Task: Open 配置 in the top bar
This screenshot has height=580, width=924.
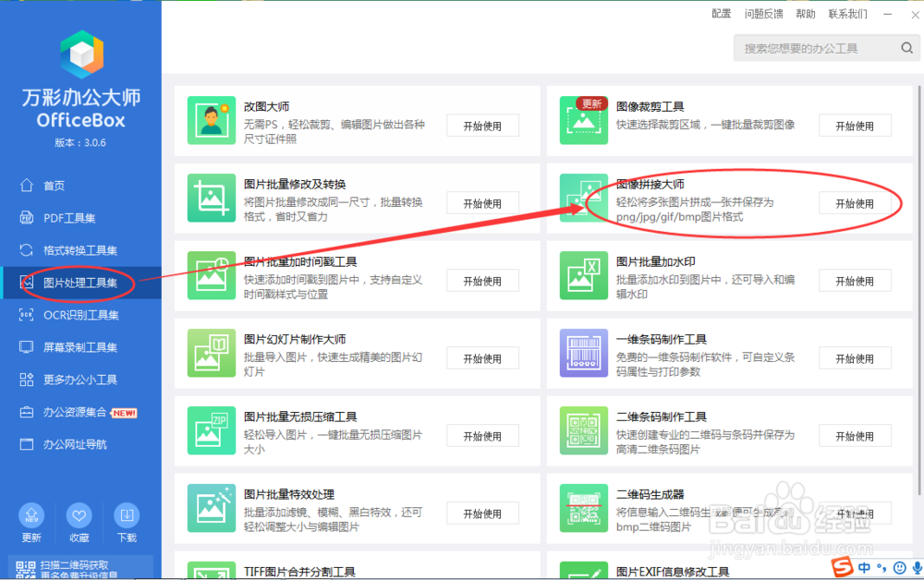Action: (722, 14)
